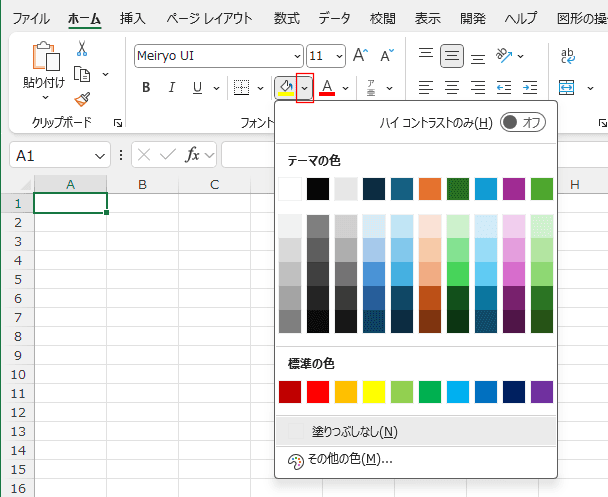
Task: Open the font size 11 dropdown
Action: tap(339, 56)
